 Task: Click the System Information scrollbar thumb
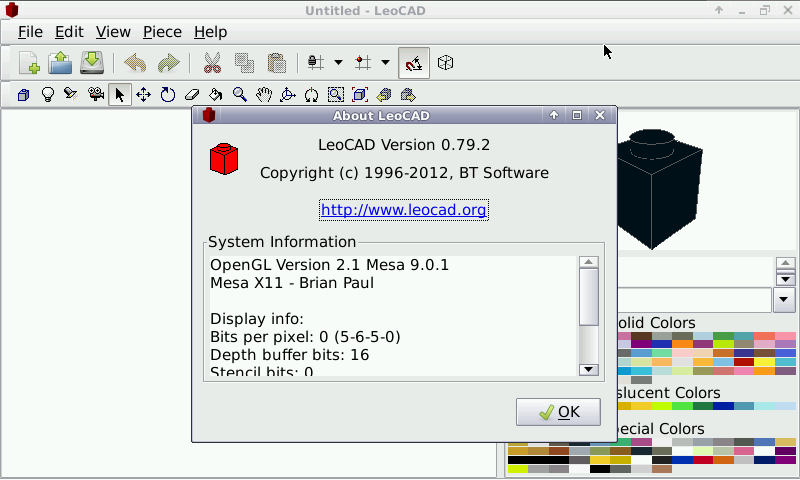pos(589,297)
